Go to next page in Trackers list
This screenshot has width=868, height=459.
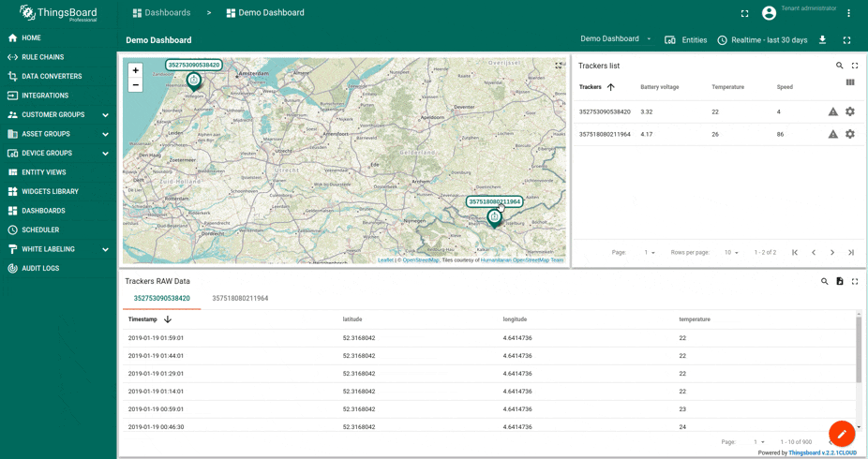coord(831,252)
